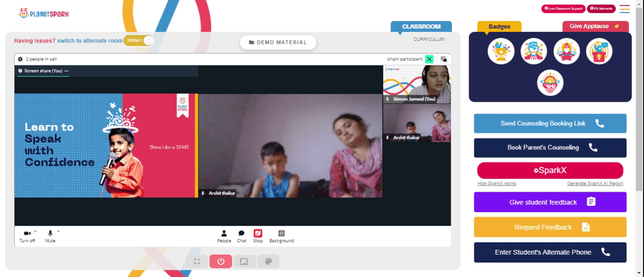
Task: Click Enter Student's Alternate Phone
Action: point(551,253)
